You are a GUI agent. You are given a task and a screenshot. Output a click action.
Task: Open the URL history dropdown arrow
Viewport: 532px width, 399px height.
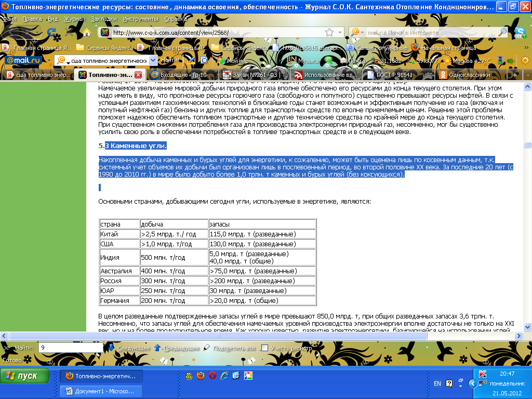340,33
